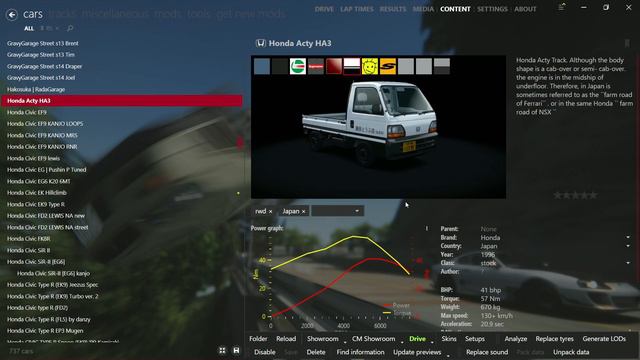Choose the yellow smiley sun skin icon

pos(369,66)
